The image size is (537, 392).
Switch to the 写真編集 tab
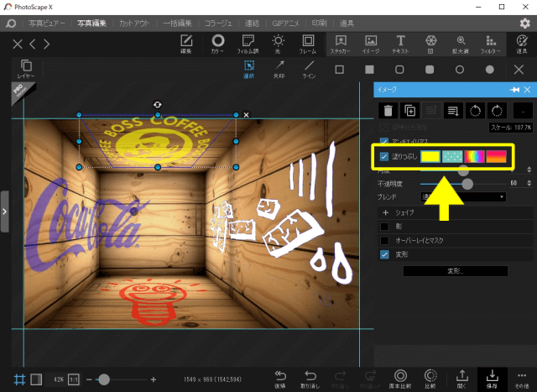pos(91,24)
